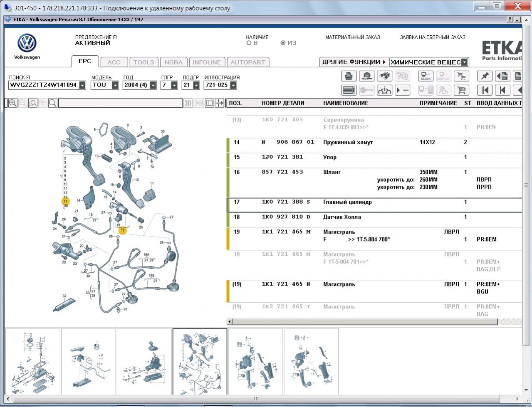Go to previous illustration step-back icon

(x=502, y=90)
